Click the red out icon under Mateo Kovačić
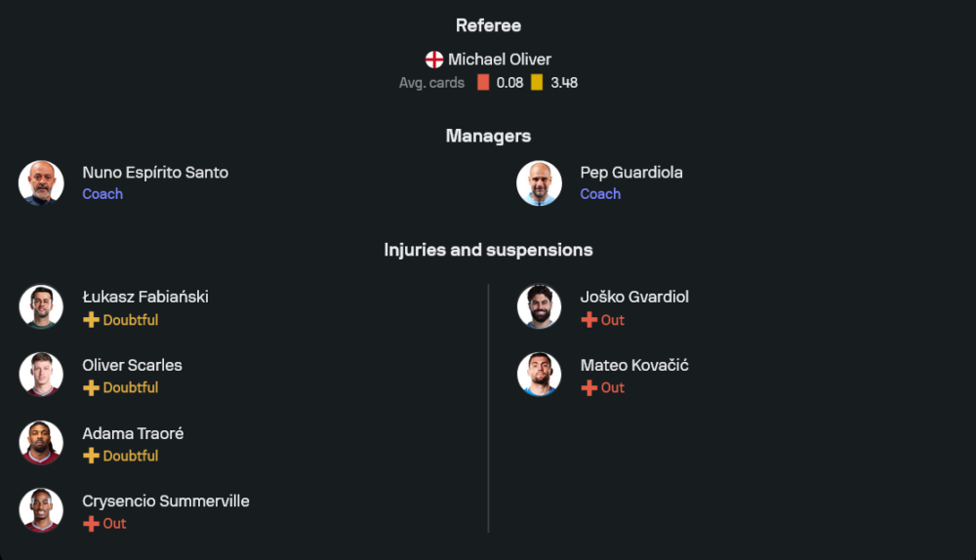Image resolution: width=976 pixels, height=560 pixels. click(x=589, y=387)
